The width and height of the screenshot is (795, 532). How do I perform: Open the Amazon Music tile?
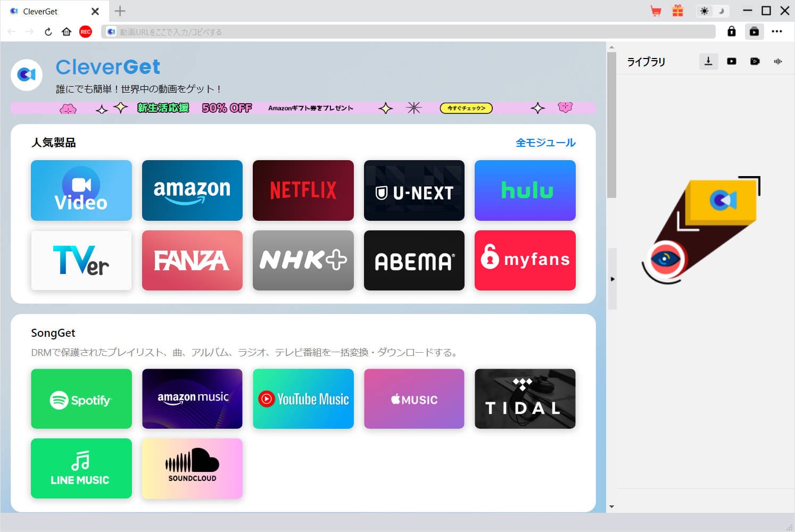(x=192, y=399)
